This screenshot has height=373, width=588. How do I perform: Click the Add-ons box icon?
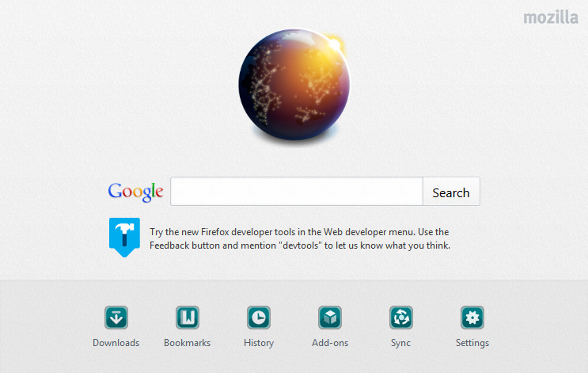330,318
